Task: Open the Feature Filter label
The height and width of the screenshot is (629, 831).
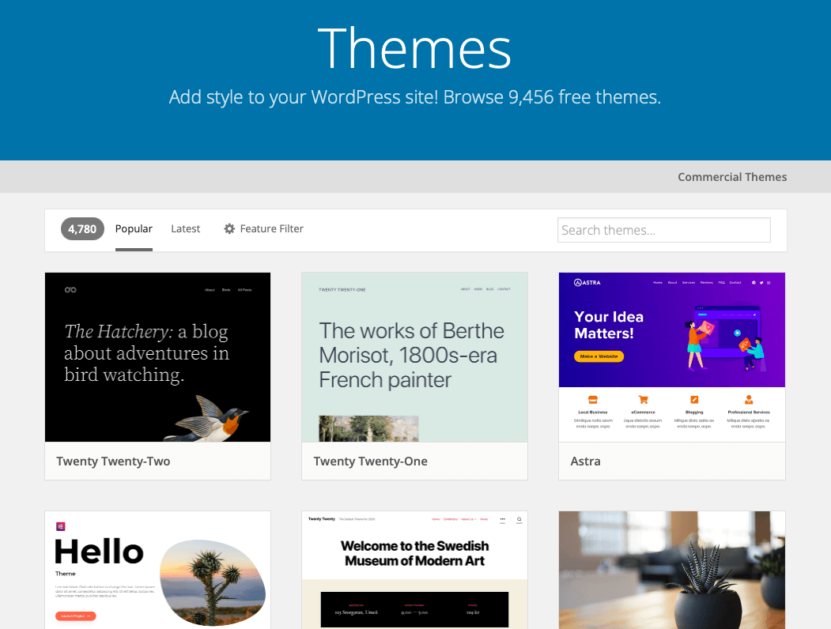Action: 271,228
